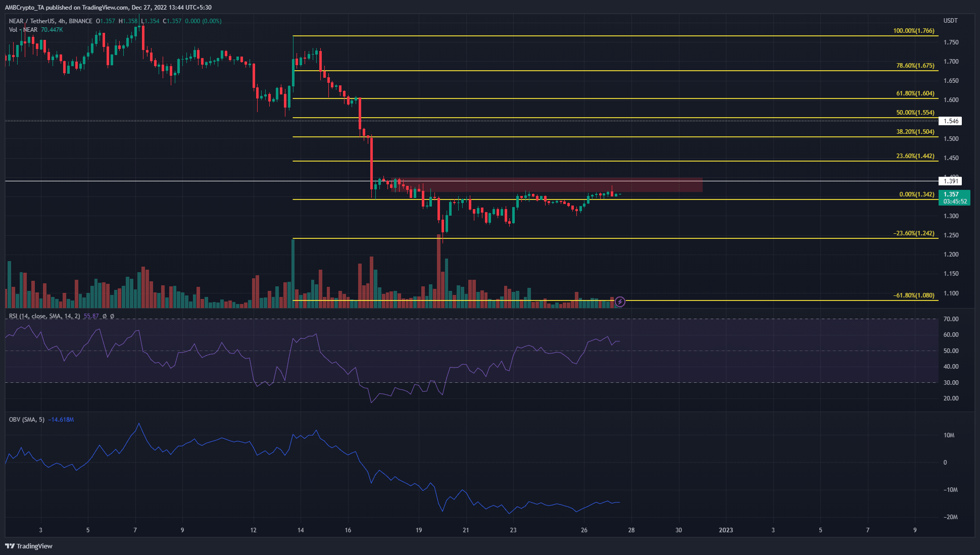
Task: Click the TradingView logo at bottom left
Action: (29, 546)
